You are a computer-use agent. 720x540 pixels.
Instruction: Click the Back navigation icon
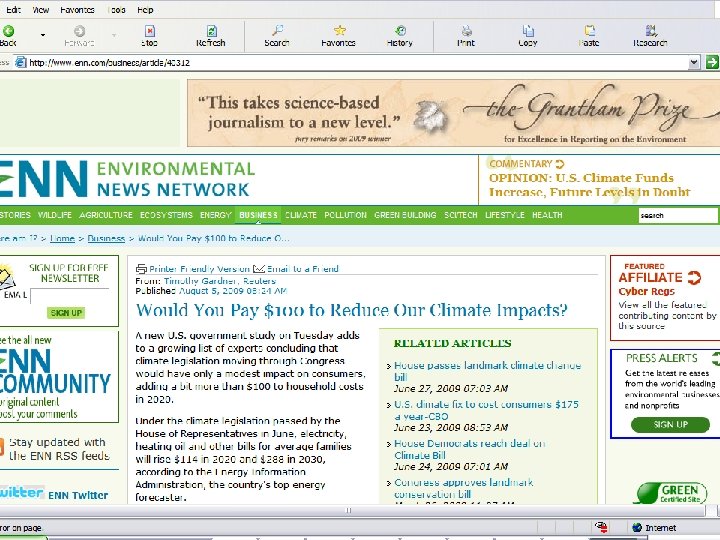pos(8,31)
